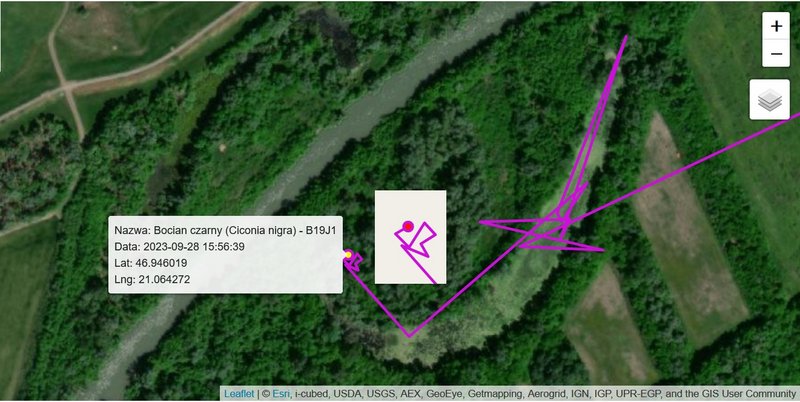The height and width of the screenshot is (402, 800).
Task: Open the Esri attribution link
Action: [281, 393]
